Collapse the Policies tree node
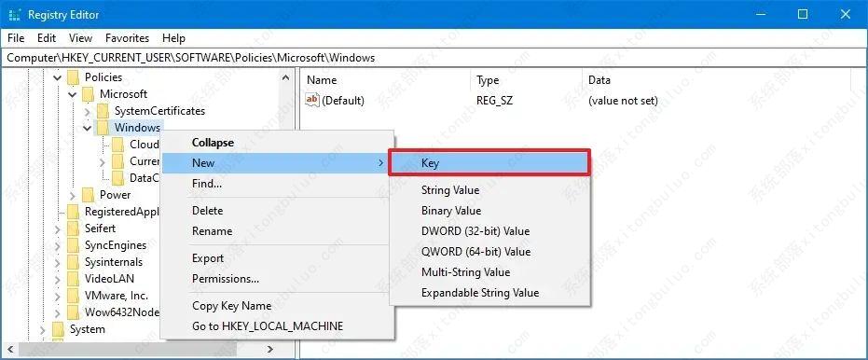The height and width of the screenshot is (360, 868). (58, 77)
